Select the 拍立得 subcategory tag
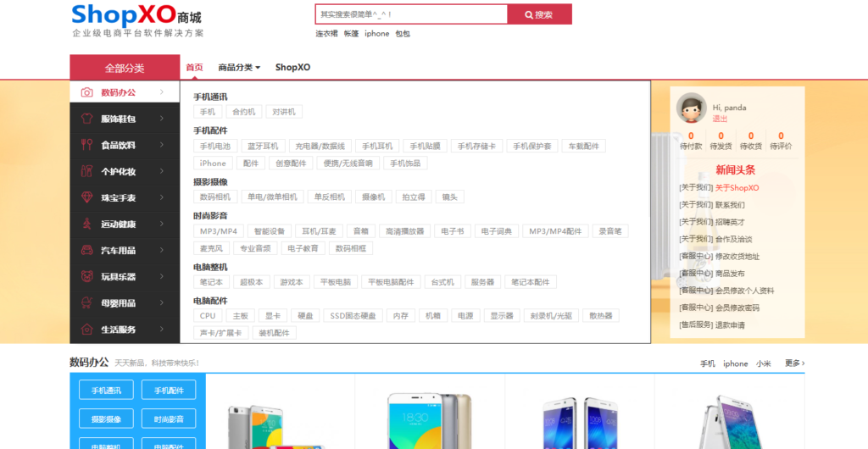Image resolution: width=868 pixels, height=449 pixels. (x=414, y=197)
